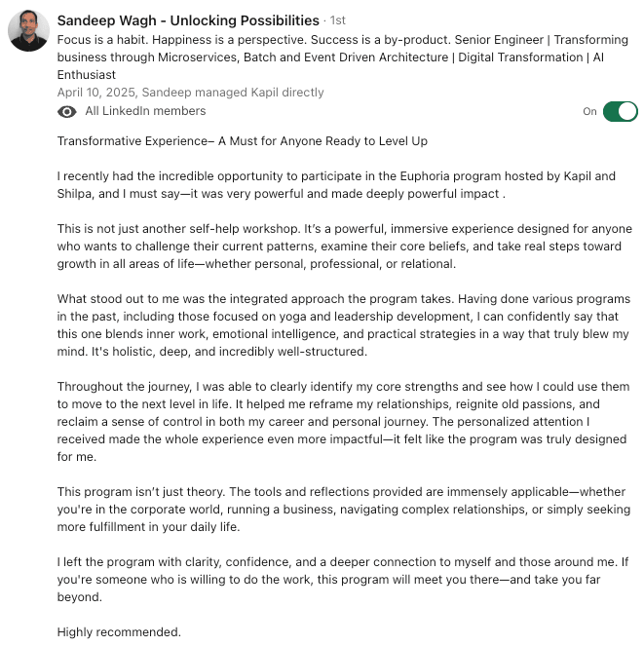
Task: Click the "On" label beside the switch
Action: click(x=589, y=112)
